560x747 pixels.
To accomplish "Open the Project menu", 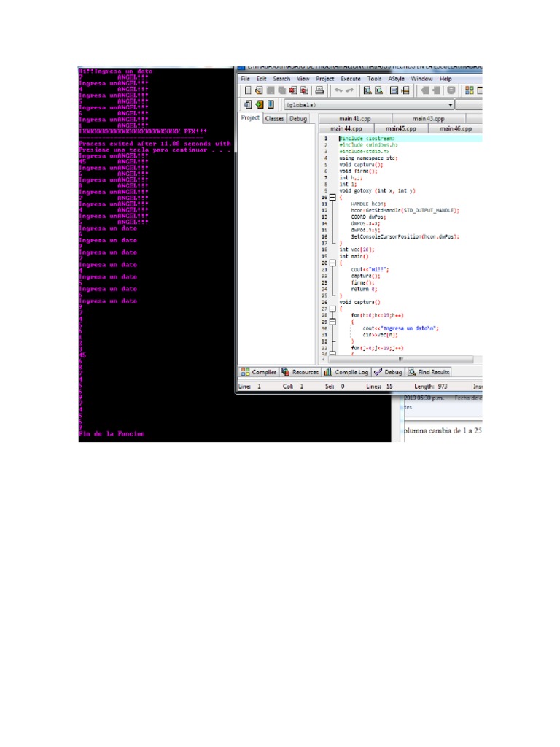I will (x=325, y=79).
